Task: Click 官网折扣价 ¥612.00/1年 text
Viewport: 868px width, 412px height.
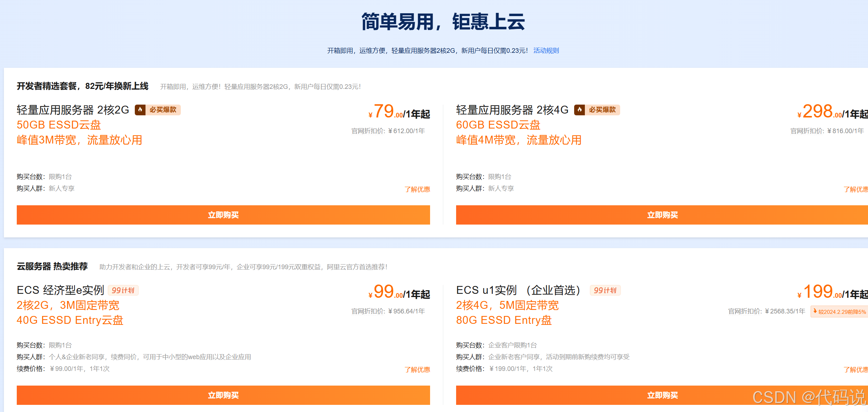Action: coord(388,131)
